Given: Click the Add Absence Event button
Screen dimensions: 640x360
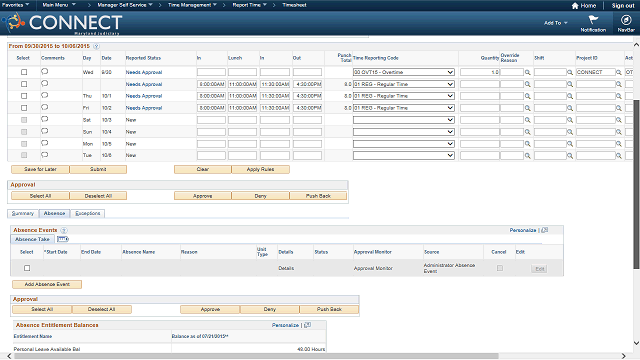Looking at the screenshot, I should coord(47,284).
